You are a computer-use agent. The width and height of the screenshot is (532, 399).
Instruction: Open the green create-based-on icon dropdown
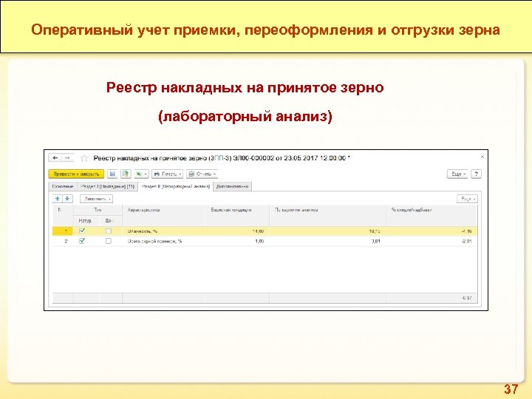141,174
